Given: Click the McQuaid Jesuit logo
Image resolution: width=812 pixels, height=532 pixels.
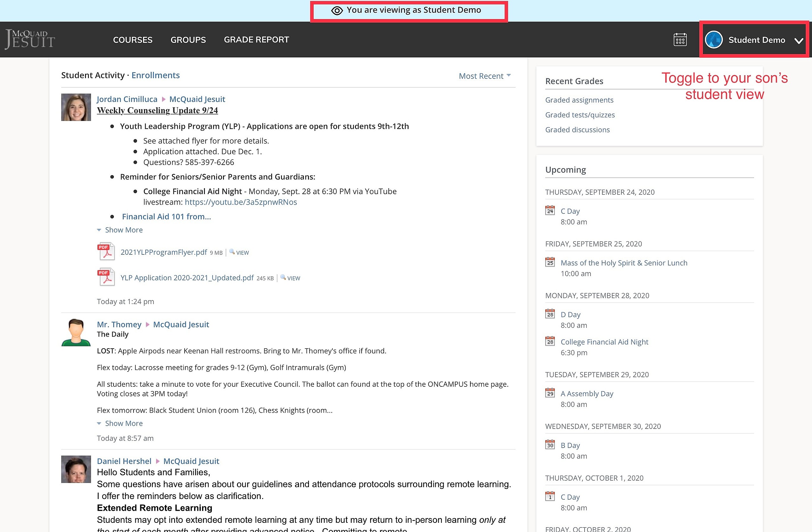Looking at the screenshot, I should [30, 39].
